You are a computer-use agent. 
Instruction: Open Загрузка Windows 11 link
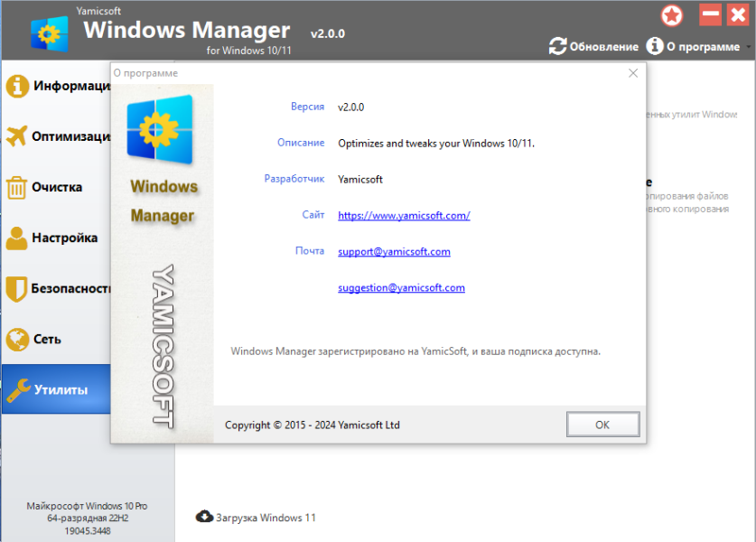coord(266,518)
